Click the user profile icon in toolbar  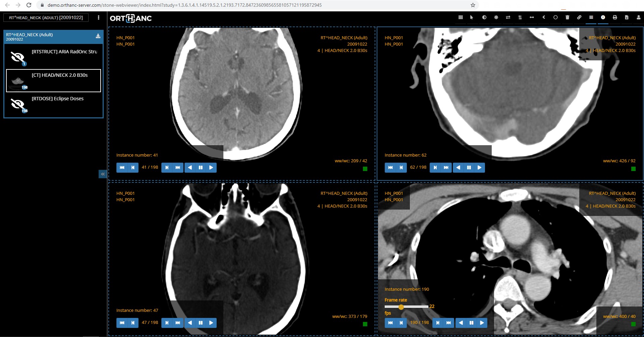pyautogui.click(x=638, y=17)
